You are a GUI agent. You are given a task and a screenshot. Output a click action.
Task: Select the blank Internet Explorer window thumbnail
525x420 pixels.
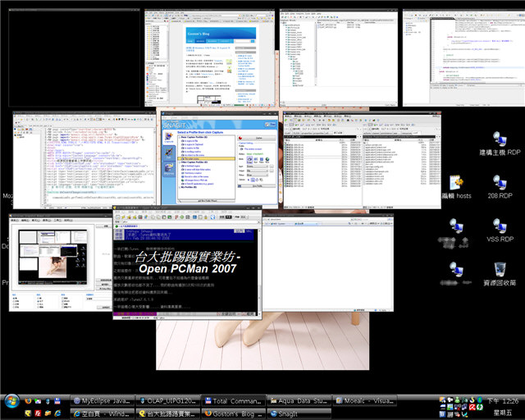pos(327,263)
